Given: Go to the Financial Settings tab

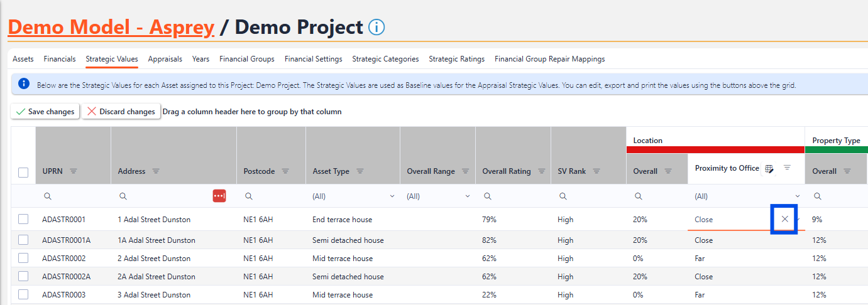Looking at the screenshot, I should tap(313, 59).
